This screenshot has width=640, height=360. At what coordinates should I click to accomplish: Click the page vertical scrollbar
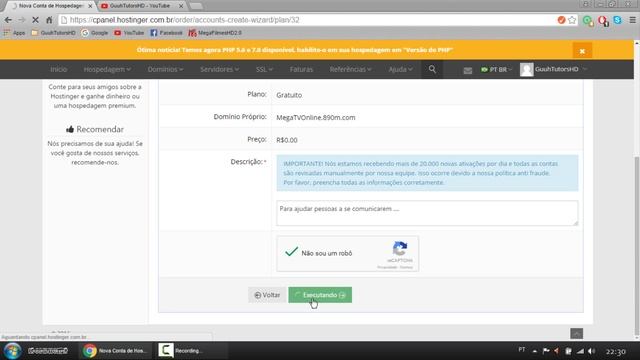[637, 245]
